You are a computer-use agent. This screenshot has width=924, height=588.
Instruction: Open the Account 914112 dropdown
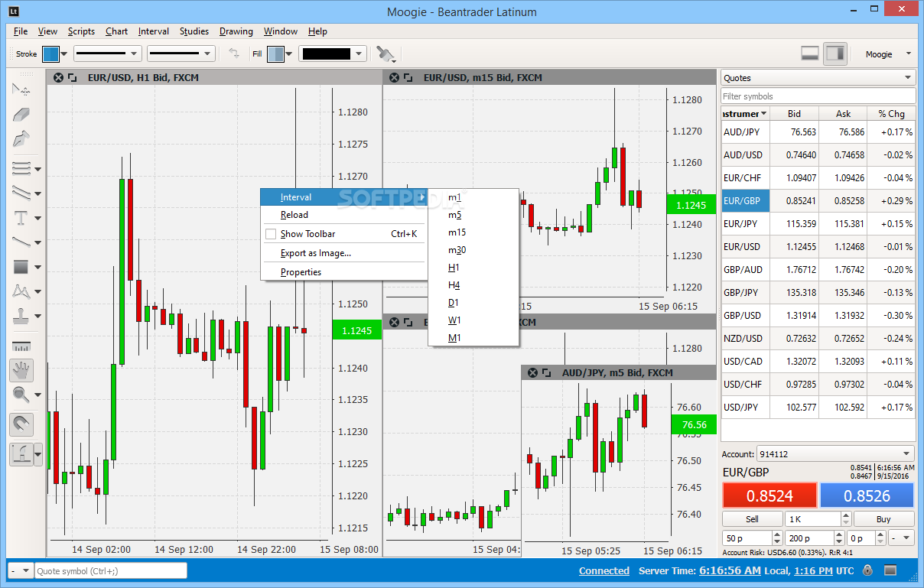point(835,453)
